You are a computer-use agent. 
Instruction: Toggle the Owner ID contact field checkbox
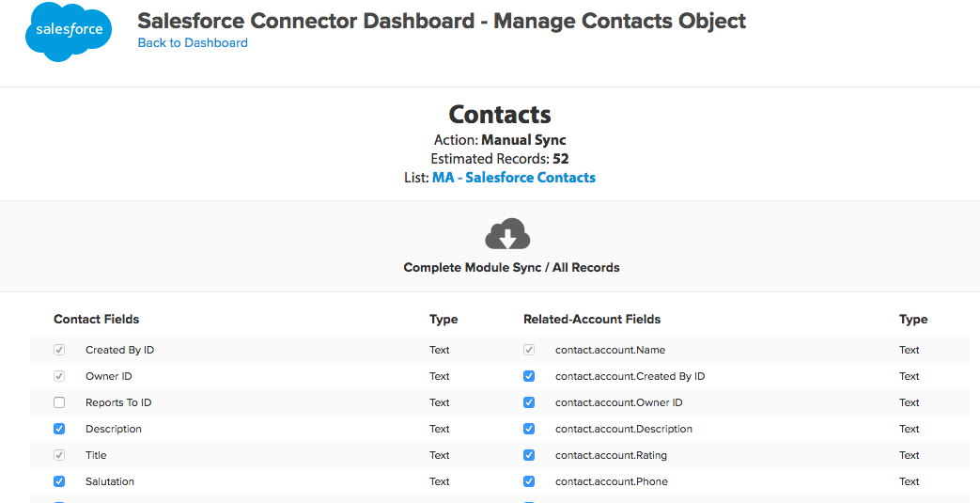pyautogui.click(x=59, y=376)
